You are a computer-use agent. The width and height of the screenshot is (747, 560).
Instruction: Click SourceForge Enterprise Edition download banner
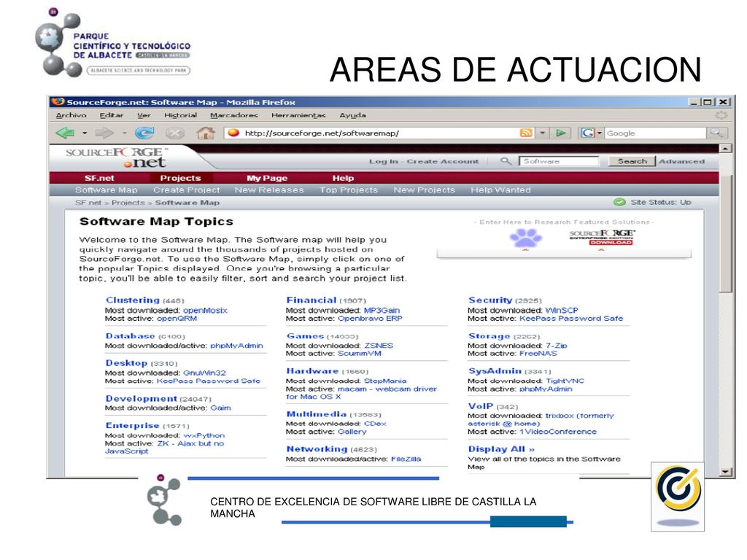click(x=602, y=237)
